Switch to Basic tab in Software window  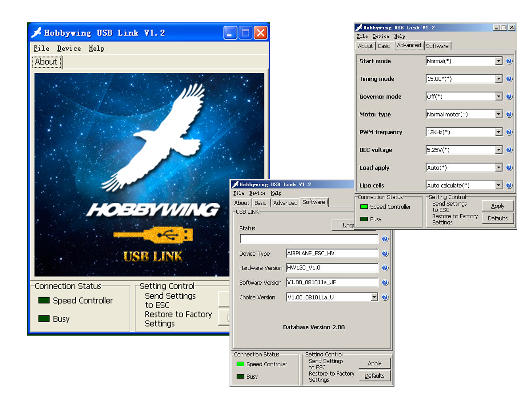click(260, 203)
